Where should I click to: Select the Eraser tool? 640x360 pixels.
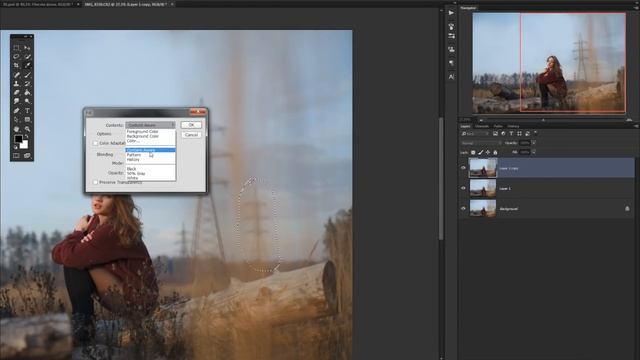pyautogui.click(x=16, y=92)
